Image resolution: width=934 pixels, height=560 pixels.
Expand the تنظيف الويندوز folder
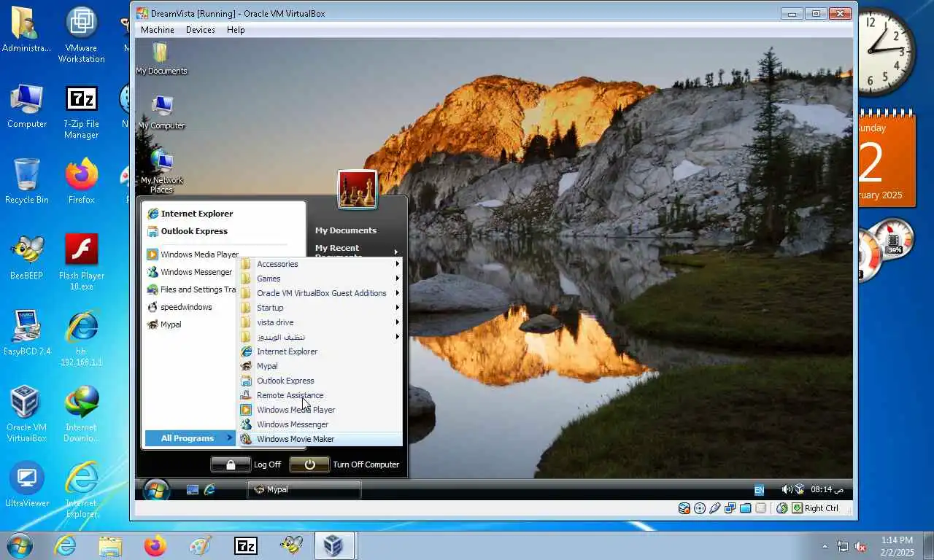tap(320, 337)
